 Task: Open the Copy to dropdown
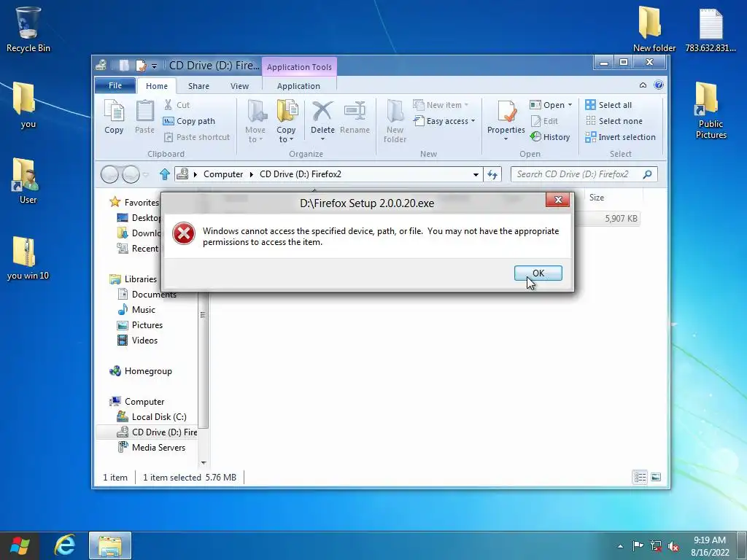[286, 121]
